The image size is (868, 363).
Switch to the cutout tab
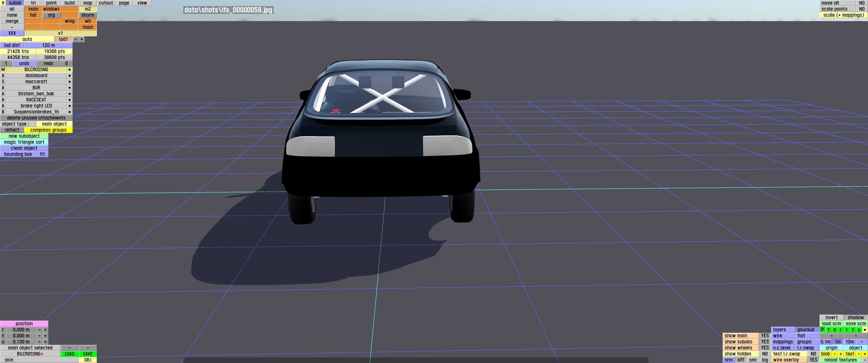pyautogui.click(x=106, y=3)
